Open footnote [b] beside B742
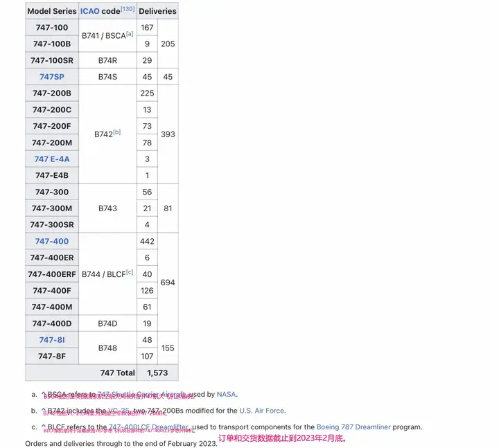 point(117,132)
